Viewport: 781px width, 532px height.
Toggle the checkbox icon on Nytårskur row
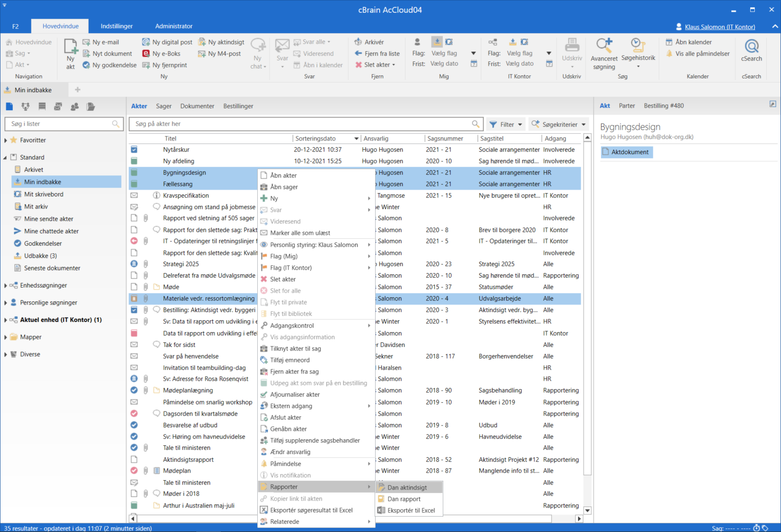pos(134,150)
